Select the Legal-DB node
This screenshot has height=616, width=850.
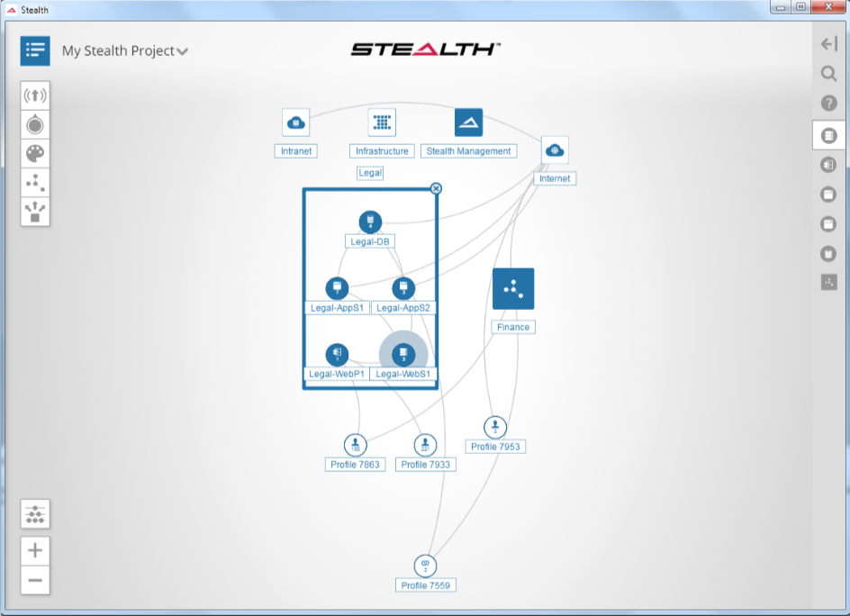coord(370,222)
